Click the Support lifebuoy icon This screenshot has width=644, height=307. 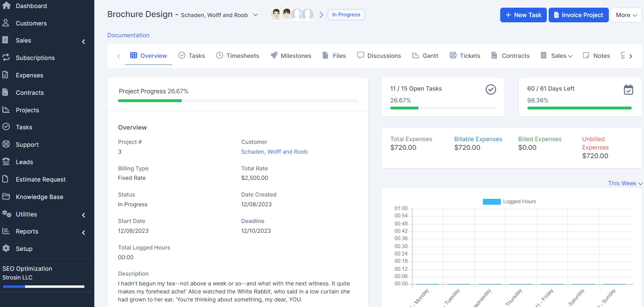(x=6, y=144)
